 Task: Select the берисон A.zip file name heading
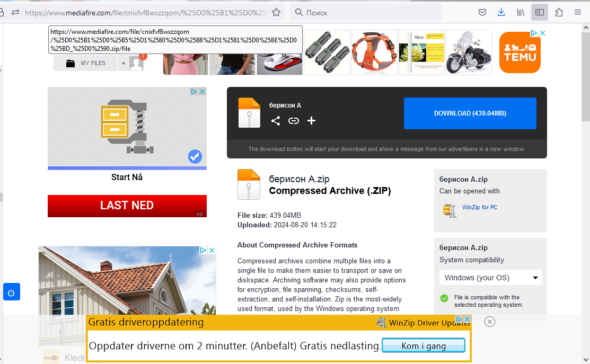point(299,179)
